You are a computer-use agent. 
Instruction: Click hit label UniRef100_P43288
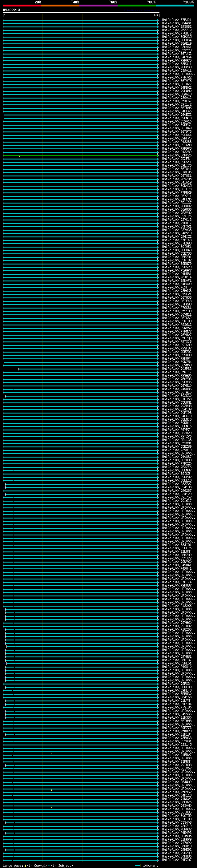pyautogui.click(x=176, y=142)
